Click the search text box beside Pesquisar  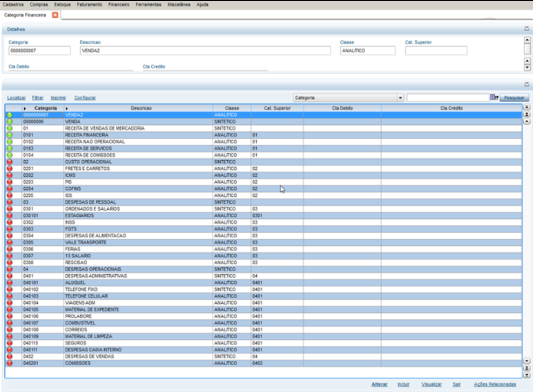[x=448, y=98]
